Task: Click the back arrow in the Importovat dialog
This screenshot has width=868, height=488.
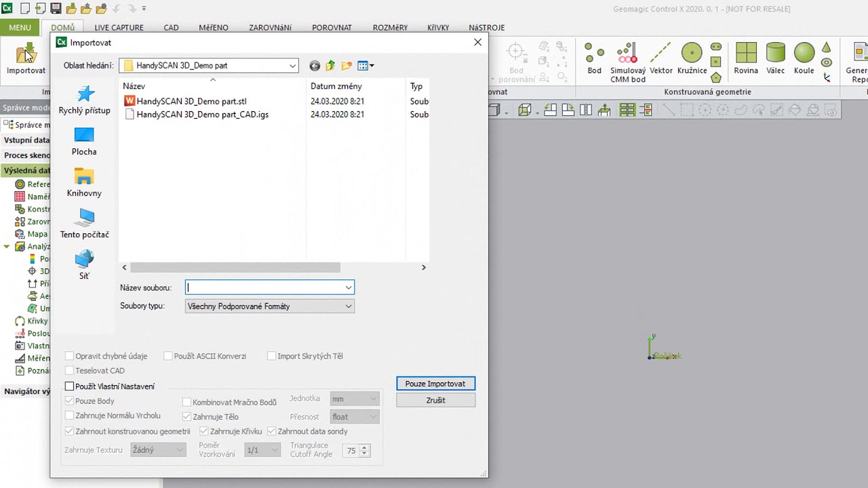Action: [315, 66]
